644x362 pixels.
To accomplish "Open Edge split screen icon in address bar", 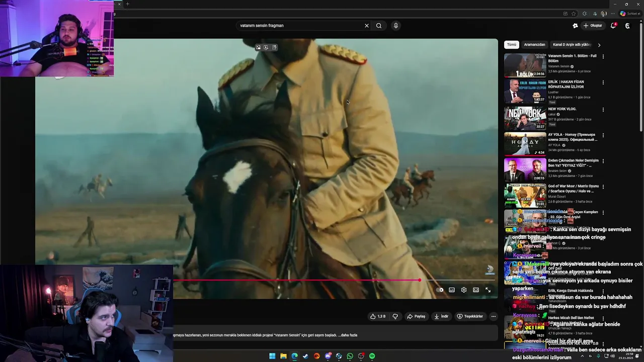I will point(566,14).
